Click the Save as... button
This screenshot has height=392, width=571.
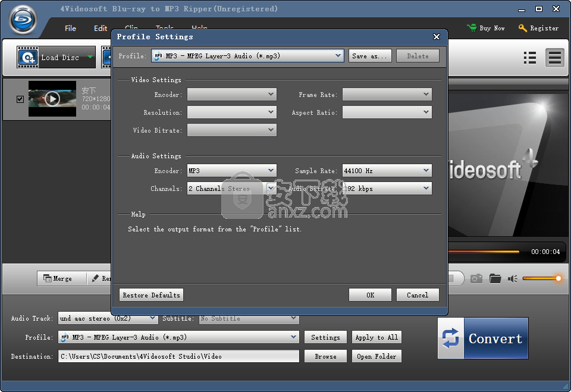coord(370,56)
